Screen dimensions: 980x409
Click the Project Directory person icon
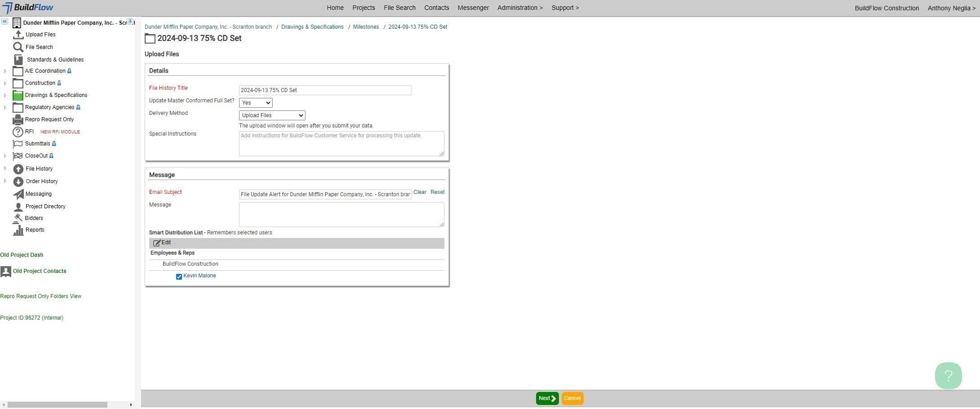(x=18, y=207)
